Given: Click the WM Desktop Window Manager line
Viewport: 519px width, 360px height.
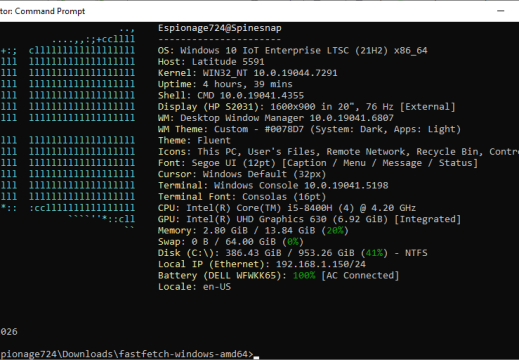Looking at the screenshot, I should [276, 118].
